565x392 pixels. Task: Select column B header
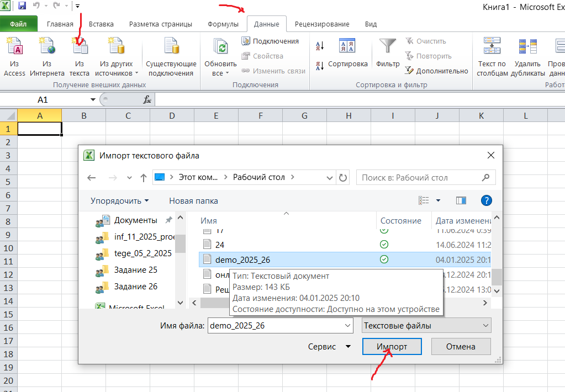tap(84, 115)
